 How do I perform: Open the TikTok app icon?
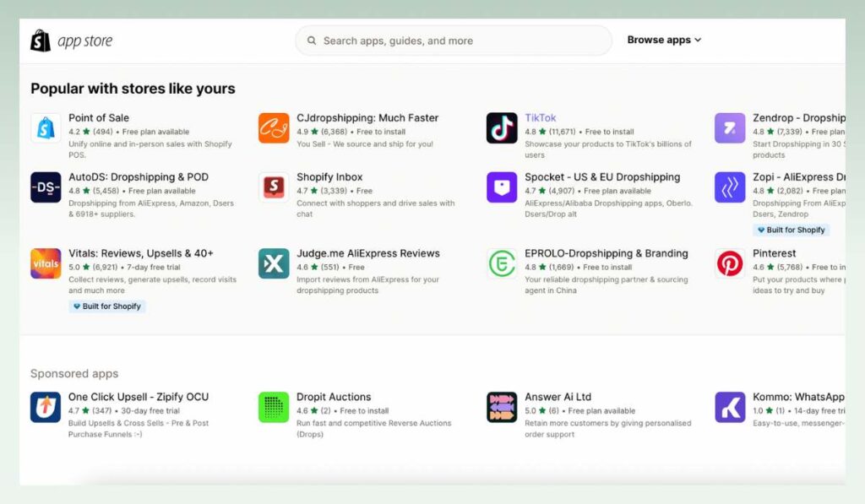click(502, 128)
